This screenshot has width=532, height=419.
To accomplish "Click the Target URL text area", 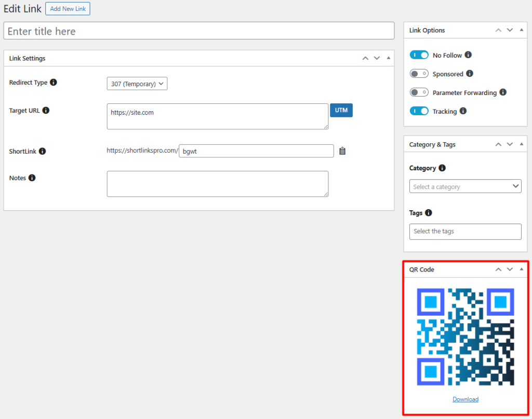I will 218,117.
